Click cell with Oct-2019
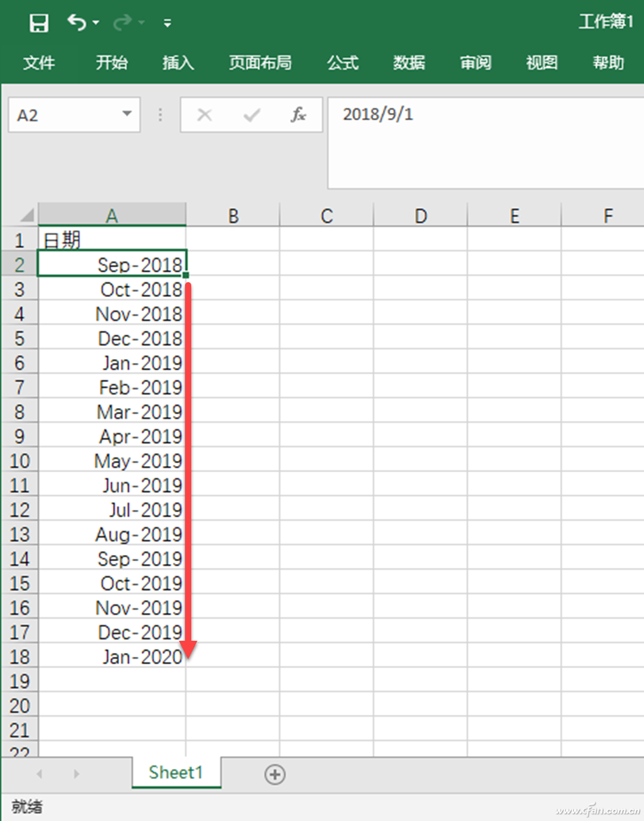This screenshot has height=821, width=644. pyautogui.click(x=112, y=583)
